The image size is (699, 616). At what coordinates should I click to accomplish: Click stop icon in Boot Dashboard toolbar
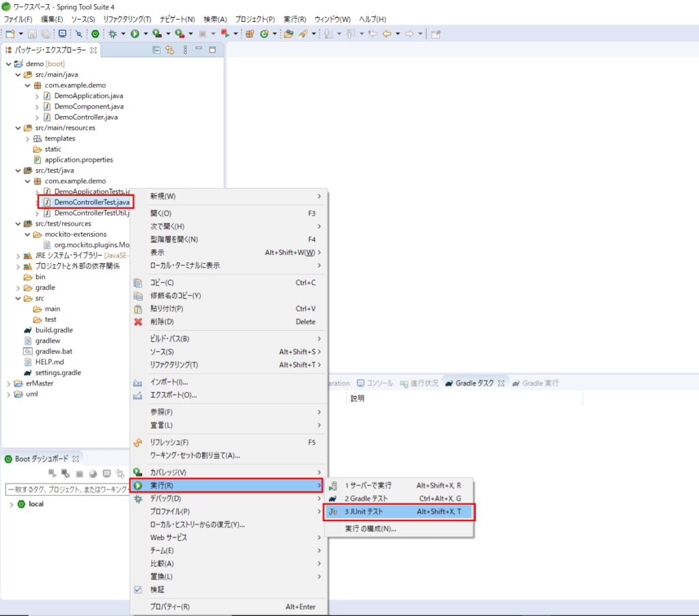79,473
